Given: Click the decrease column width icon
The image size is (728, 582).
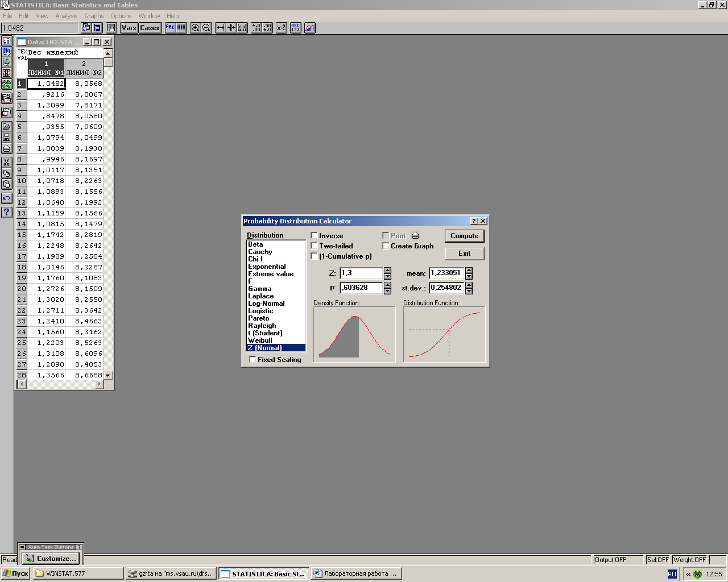Looking at the screenshot, I should pos(231,27).
